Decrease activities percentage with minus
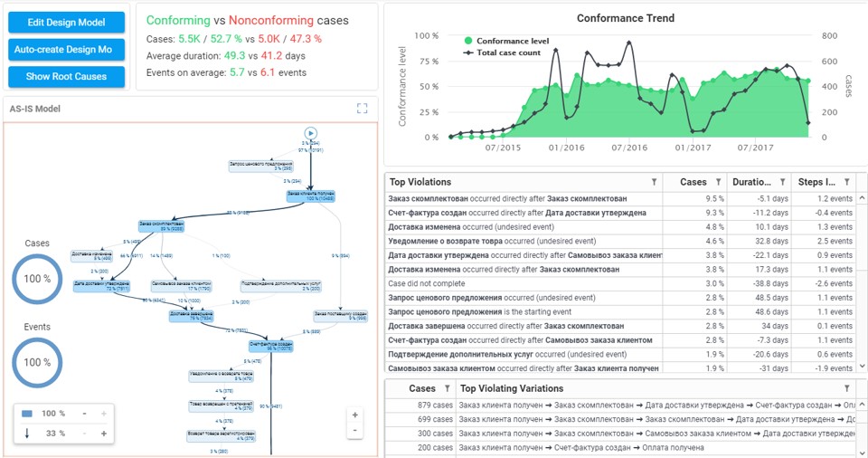868x458 pixels. tap(84, 414)
